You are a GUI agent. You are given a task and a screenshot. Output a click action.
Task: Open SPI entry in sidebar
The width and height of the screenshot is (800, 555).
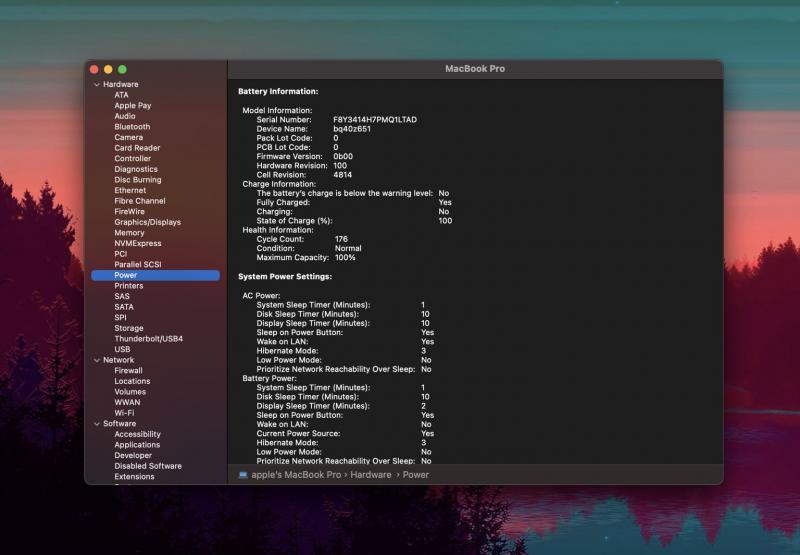click(120, 318)
